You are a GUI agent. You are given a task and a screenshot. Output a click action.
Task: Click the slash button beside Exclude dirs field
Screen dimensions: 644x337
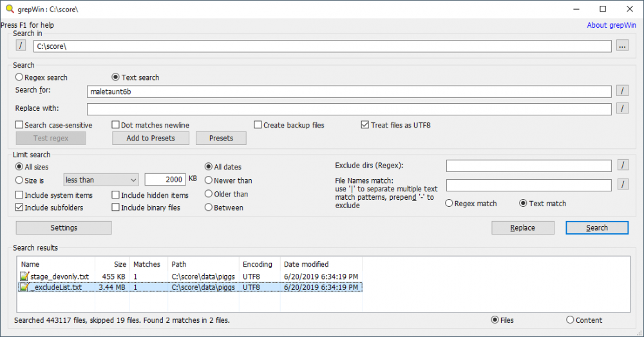(622, 166)
